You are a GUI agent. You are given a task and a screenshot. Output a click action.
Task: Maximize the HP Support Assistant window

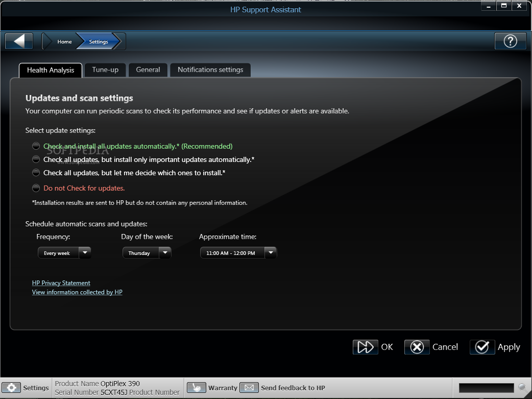tap(504, 6)
